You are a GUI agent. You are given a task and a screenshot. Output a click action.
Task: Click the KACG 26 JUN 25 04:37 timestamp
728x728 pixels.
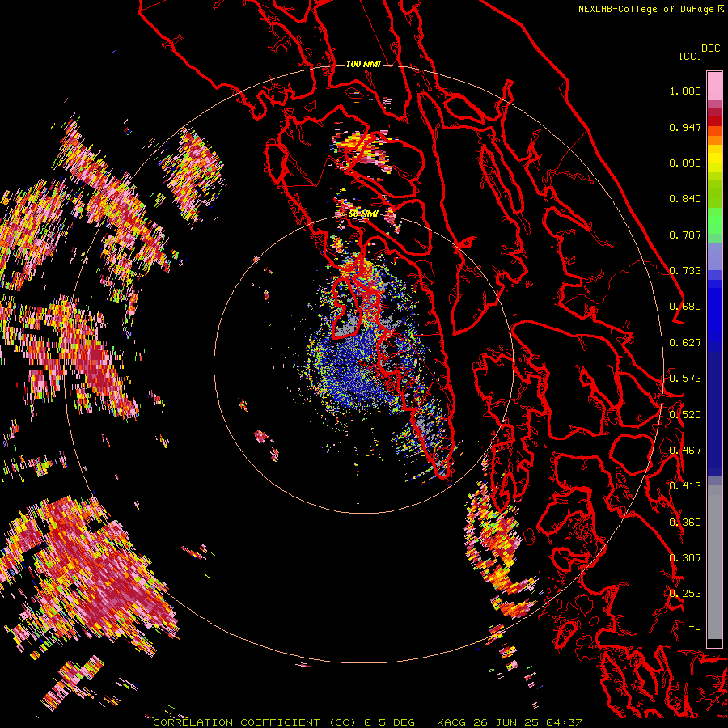510,722
